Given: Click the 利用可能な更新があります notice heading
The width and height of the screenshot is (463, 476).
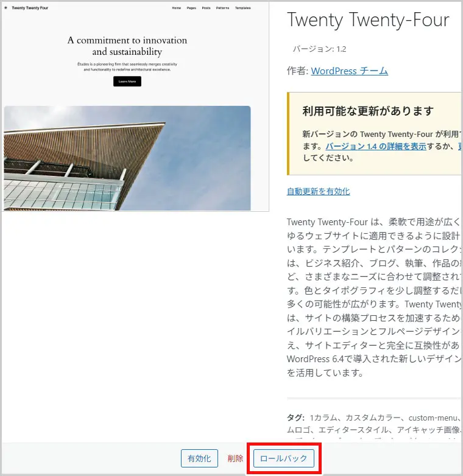Looking at the screenshot, I should point(368,111).
